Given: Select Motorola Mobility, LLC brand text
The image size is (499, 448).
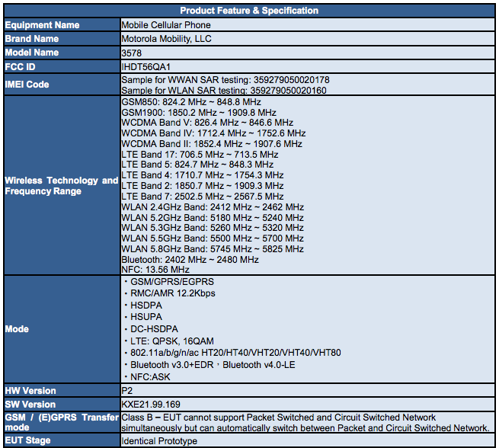Looking at the screenshot, I should click(167, 39).
